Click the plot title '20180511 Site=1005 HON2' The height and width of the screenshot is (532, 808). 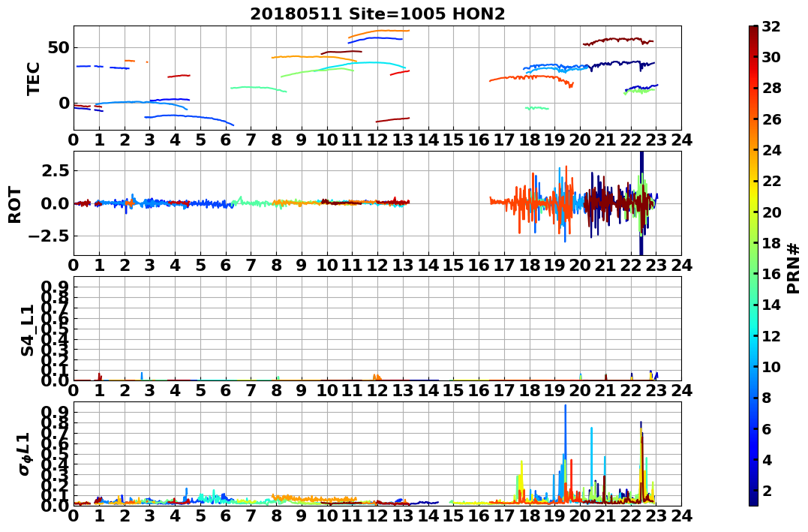pos(377,14)
